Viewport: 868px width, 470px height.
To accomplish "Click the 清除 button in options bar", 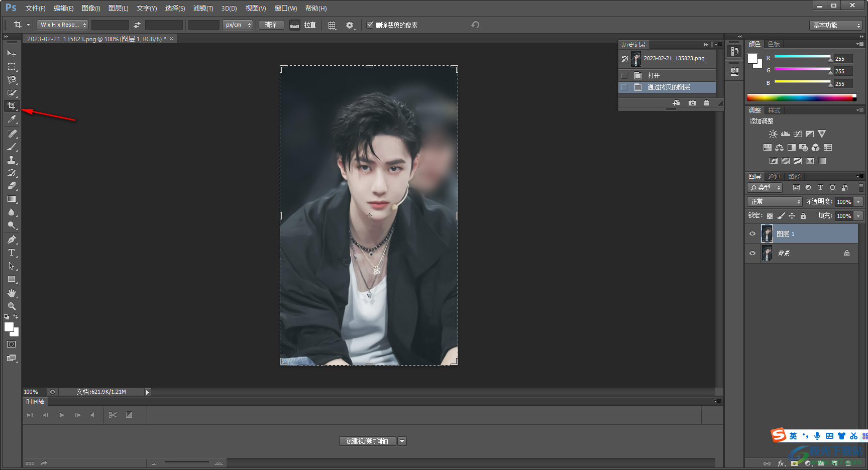I will pyautogui.click(x=271, y=25).
